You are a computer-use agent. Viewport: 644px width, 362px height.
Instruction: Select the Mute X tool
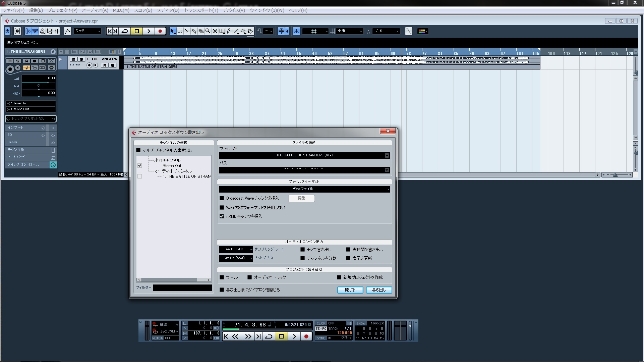click(215, 31)
